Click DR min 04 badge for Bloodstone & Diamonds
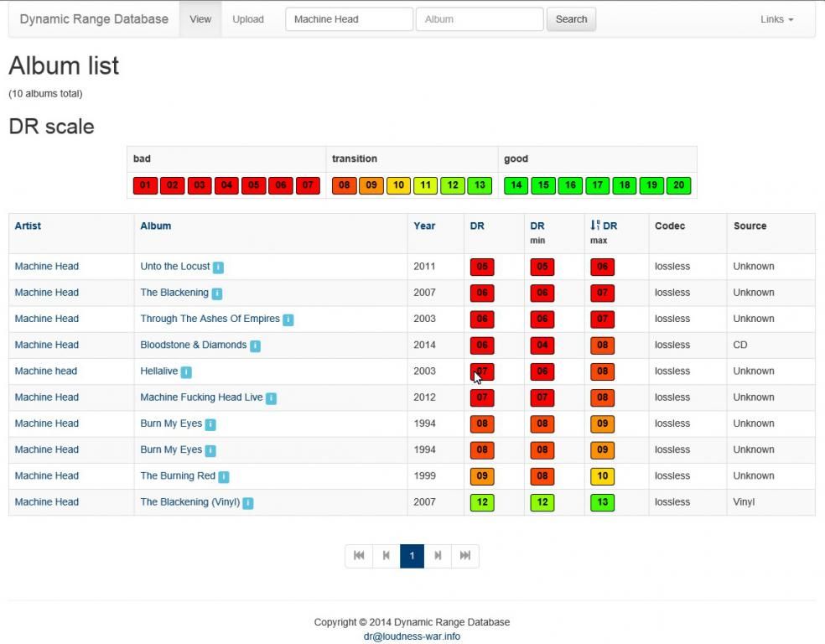 [x=542, y=345]
